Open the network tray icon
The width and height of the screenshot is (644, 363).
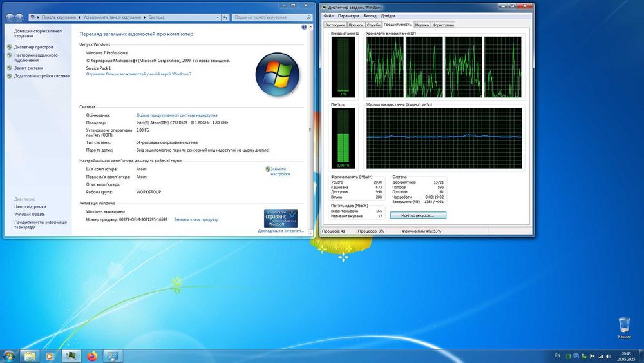pos(600,356)
